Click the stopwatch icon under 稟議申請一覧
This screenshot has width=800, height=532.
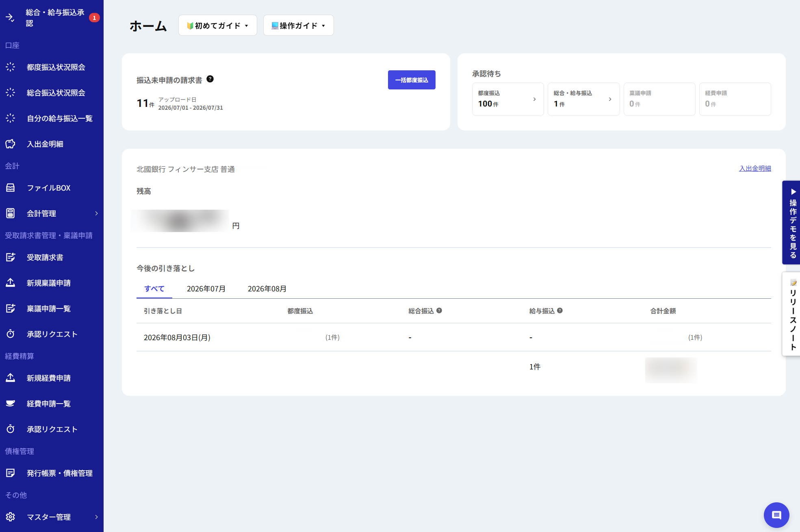tap(10, 334)
